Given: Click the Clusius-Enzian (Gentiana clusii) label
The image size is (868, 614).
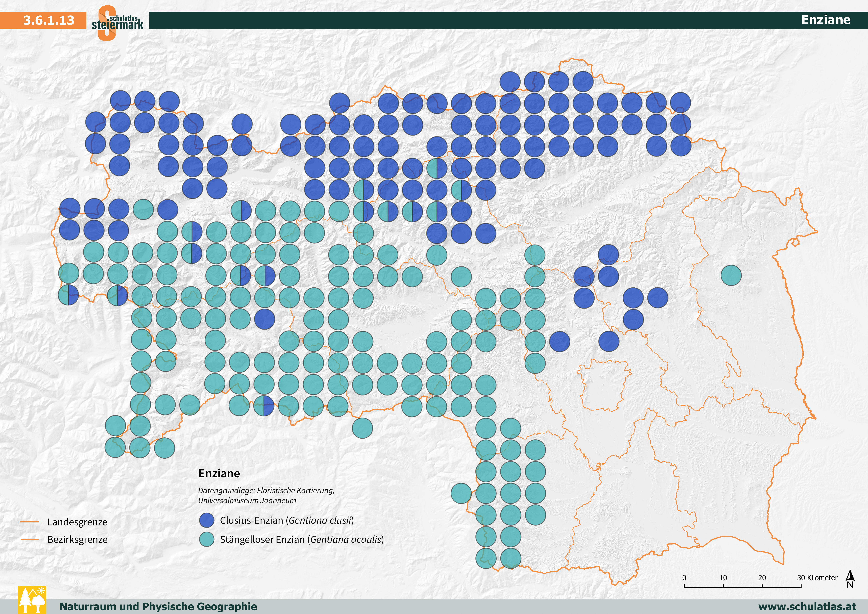Looking at the screenshot, I should pyautogui.click(x=287, y=520).
